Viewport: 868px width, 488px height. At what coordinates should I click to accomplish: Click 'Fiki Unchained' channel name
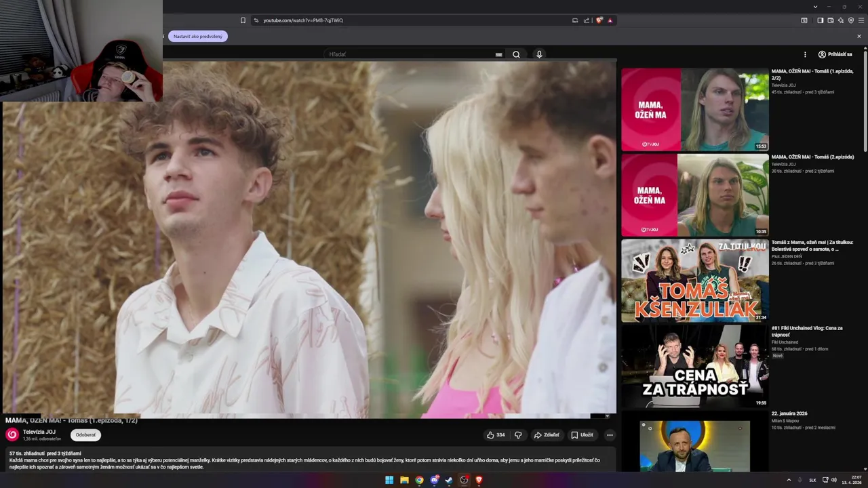click(785, 342)
